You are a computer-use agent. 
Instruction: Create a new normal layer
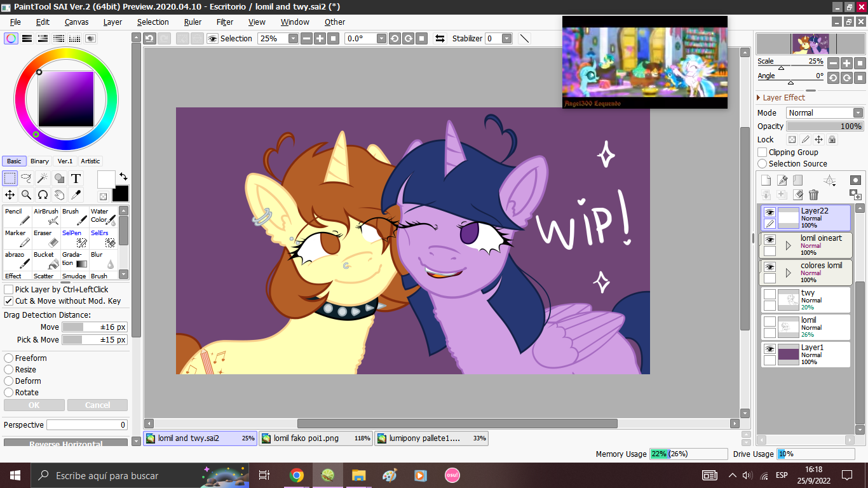tap(766, 180)
